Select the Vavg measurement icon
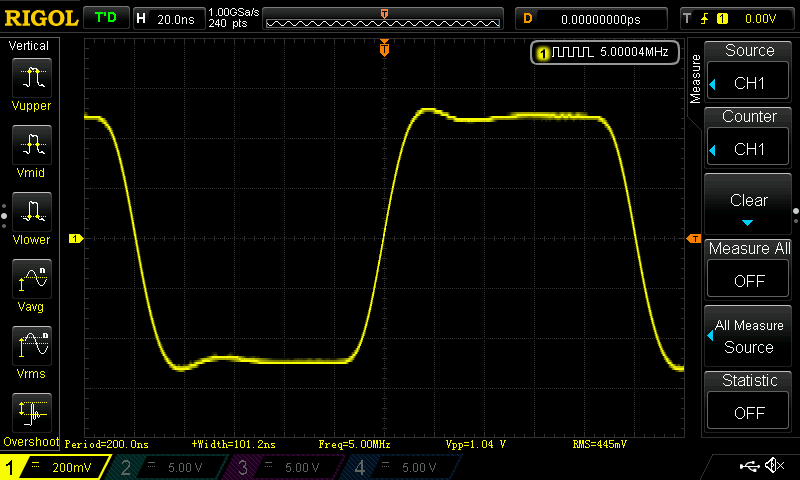800x480 pixels. (x=32, y=279)
